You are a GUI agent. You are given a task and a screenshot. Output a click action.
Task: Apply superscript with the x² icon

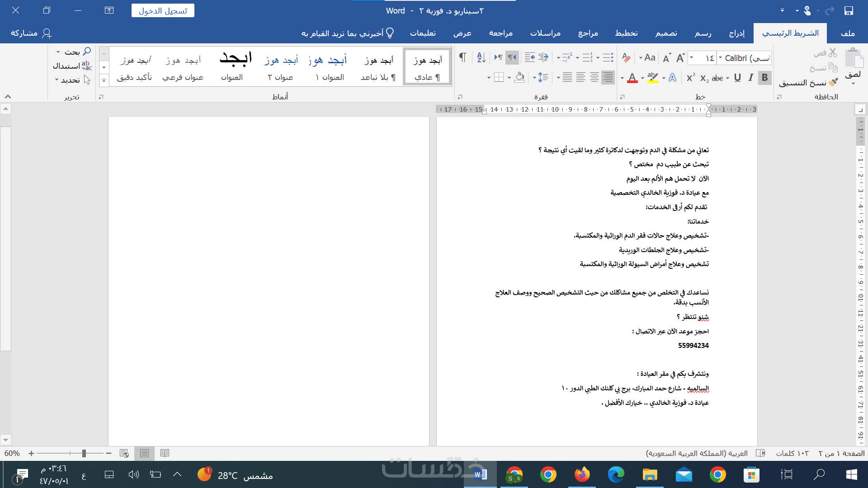pos(690,78)
